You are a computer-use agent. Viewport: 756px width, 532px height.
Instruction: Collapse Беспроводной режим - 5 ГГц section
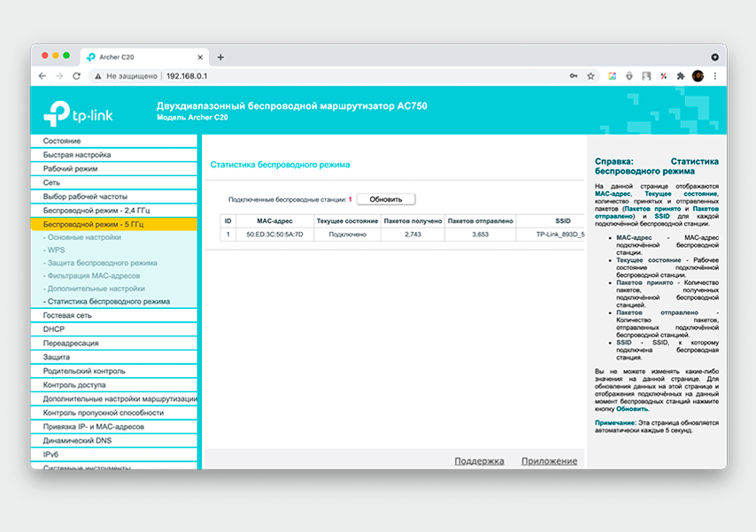pyautogui.click(x=114, y=224)
